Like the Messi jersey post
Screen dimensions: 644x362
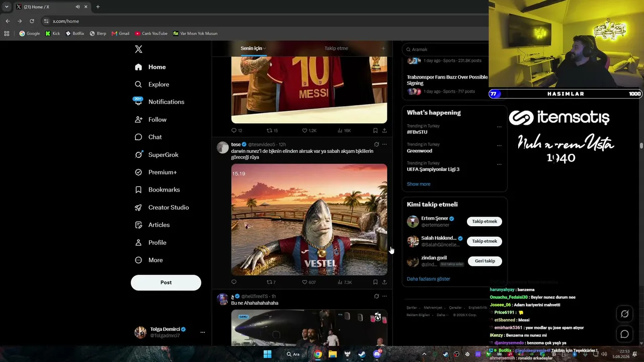(x=309, y=131)
